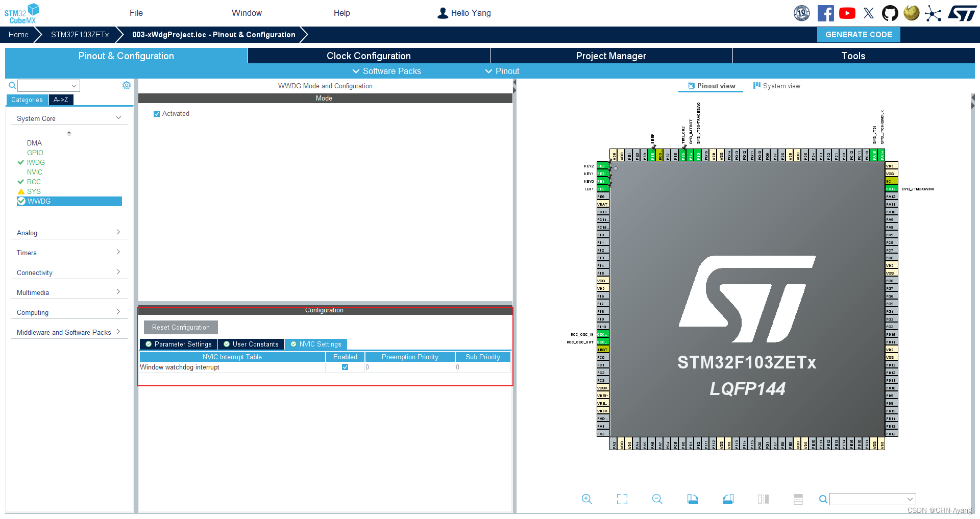Switch to Project Manager tab
This screenshot has height=519, width=980.
[611, 56]
